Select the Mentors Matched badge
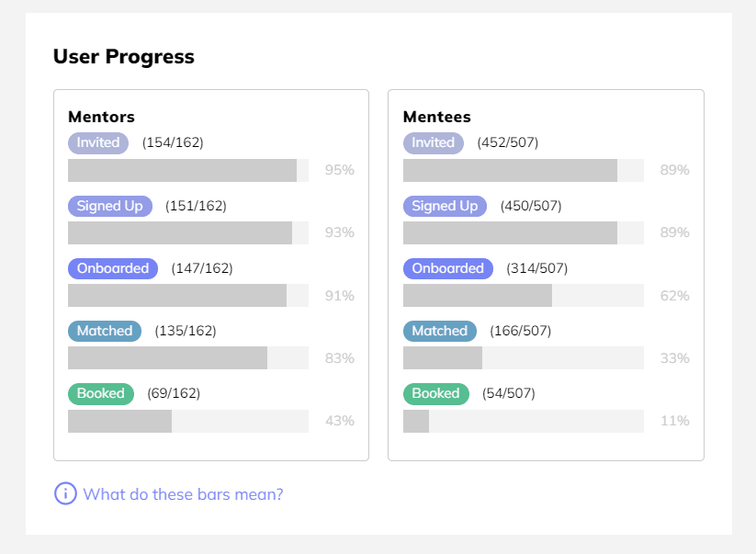756x554 pixels. [105, 331]
